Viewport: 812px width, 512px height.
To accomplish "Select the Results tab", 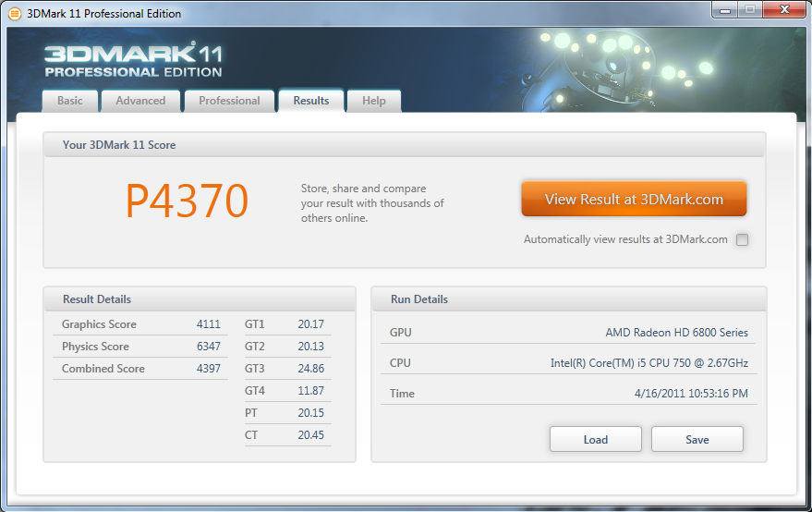I will pyautogui.click(x=311, y=101).
